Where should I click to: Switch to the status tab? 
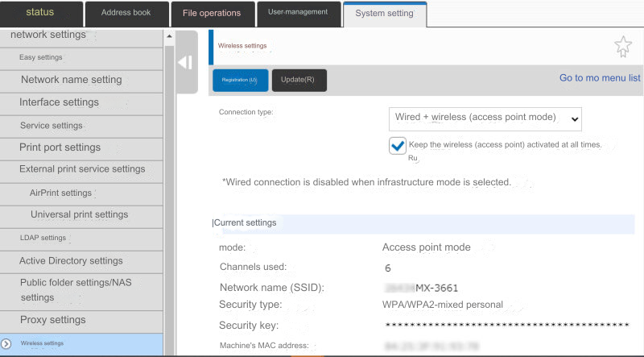(x=40, y=13)
